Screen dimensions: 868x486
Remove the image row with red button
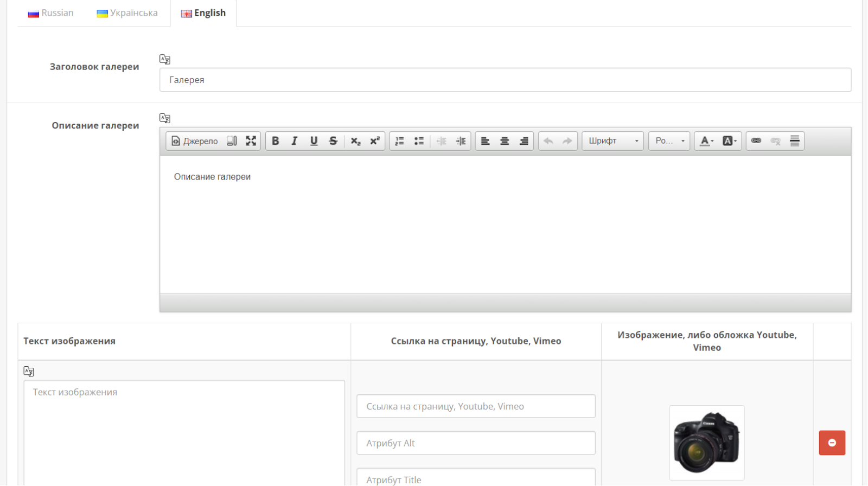coord(832,443)
